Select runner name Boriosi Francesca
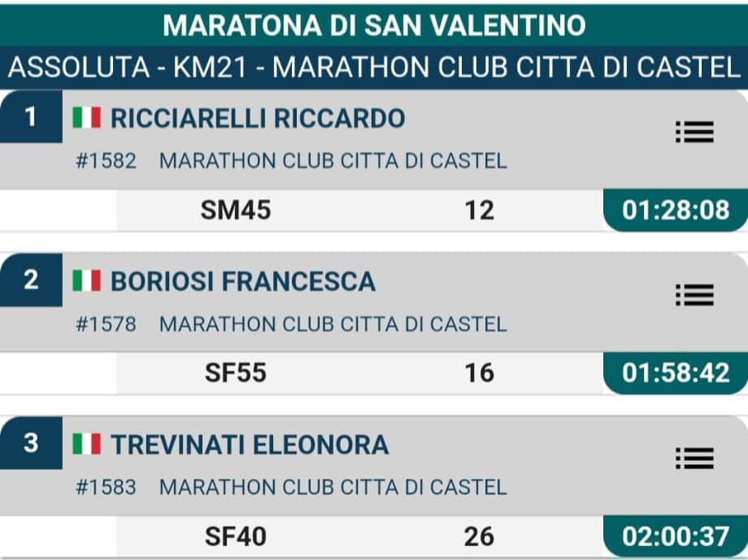Screen dimensions: 748x560 243,281
